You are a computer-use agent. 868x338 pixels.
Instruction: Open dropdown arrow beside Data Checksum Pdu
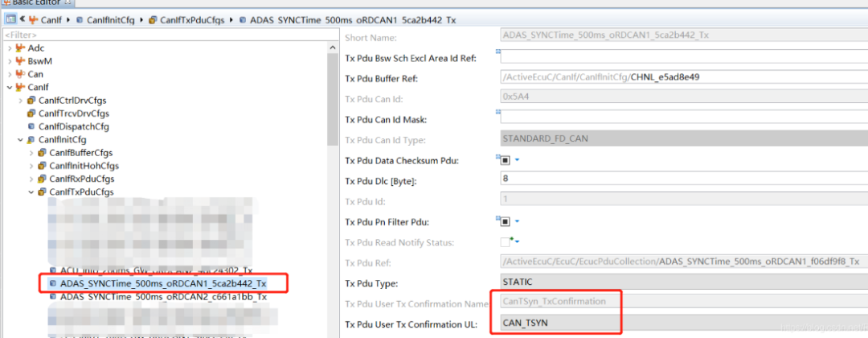517,160
